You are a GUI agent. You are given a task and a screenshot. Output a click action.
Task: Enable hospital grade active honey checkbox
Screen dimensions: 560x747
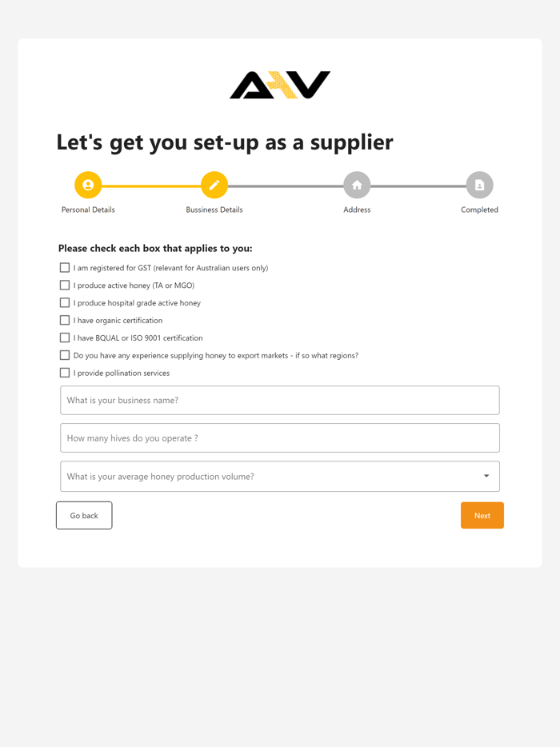pyautogui.click(x=65, y=303)
